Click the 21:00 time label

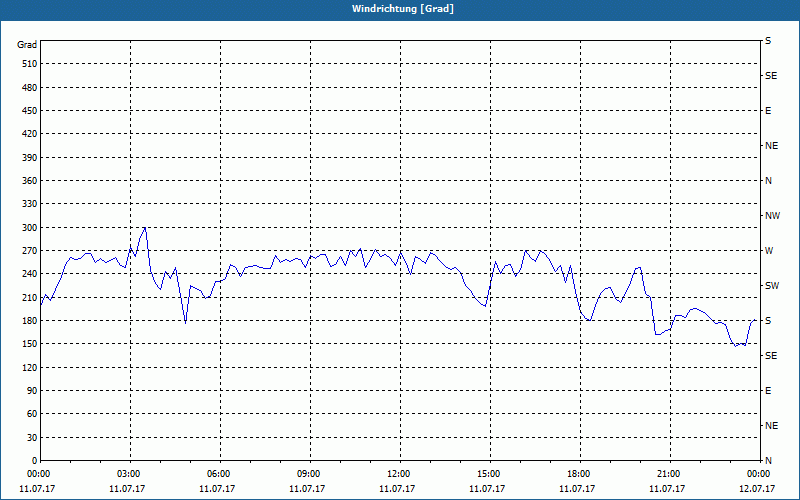(670, 473)
